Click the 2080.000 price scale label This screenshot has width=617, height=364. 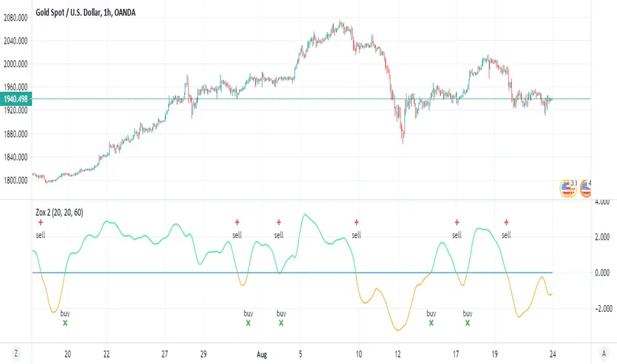click(17, 17)
